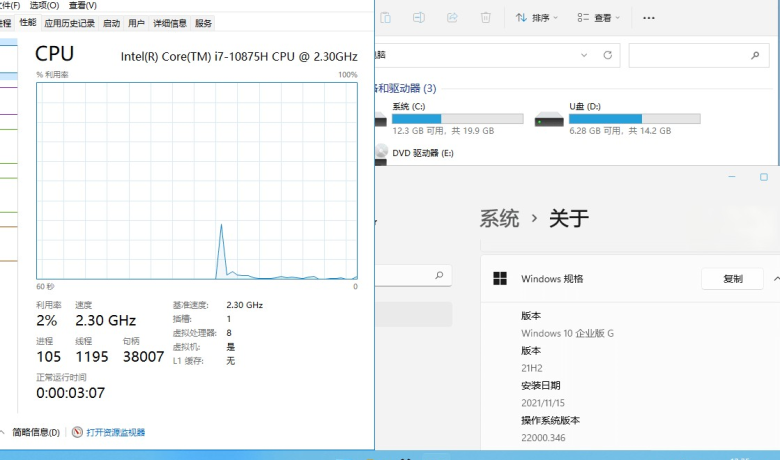
Task: Switch to the 启动 tab
Action: tap(111, 23)
